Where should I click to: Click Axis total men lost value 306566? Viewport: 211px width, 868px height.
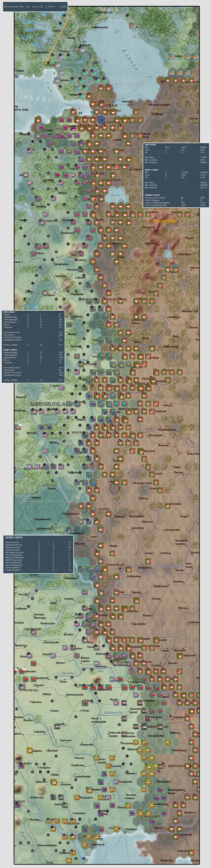[x=204, y=147]
